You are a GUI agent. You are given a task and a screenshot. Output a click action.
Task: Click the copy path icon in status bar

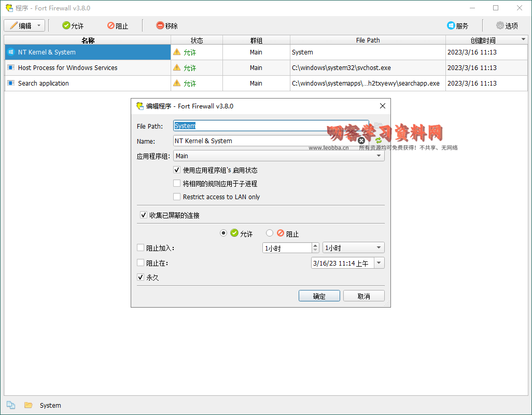pos(11,405)
